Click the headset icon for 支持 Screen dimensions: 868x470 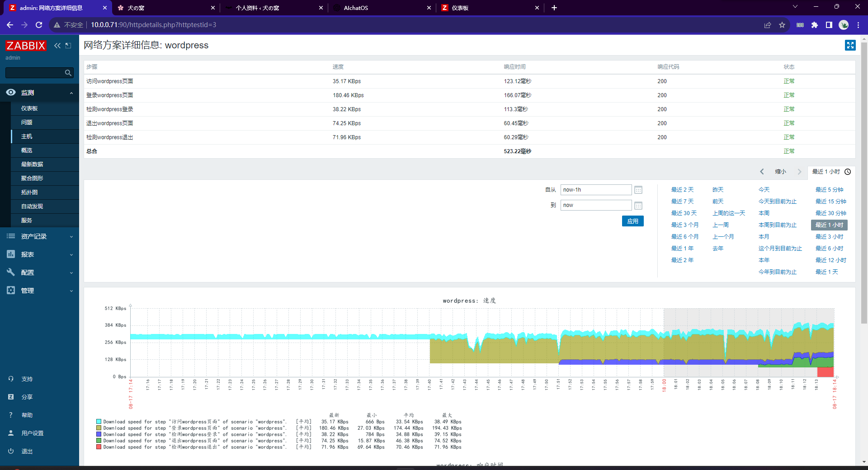[x=11, y=379]
